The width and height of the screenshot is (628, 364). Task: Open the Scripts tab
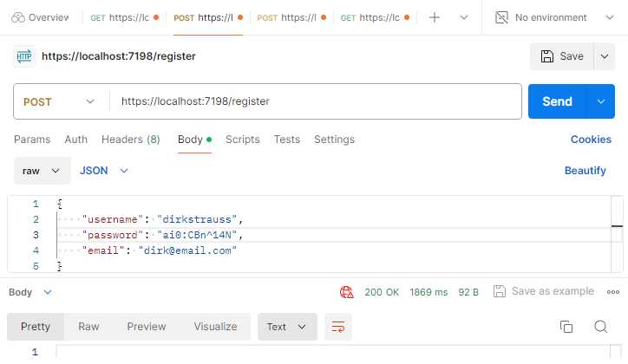[242, 140]
